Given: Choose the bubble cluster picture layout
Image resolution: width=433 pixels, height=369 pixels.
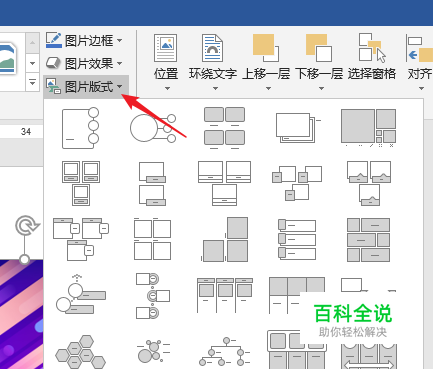Looking at the screenshot, I should coord(153,351).
